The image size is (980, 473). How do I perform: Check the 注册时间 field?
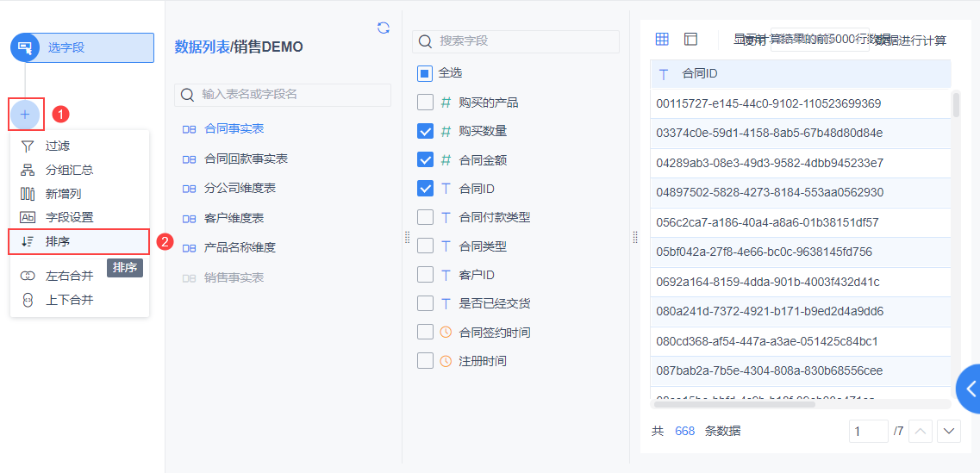click(425, 361)
